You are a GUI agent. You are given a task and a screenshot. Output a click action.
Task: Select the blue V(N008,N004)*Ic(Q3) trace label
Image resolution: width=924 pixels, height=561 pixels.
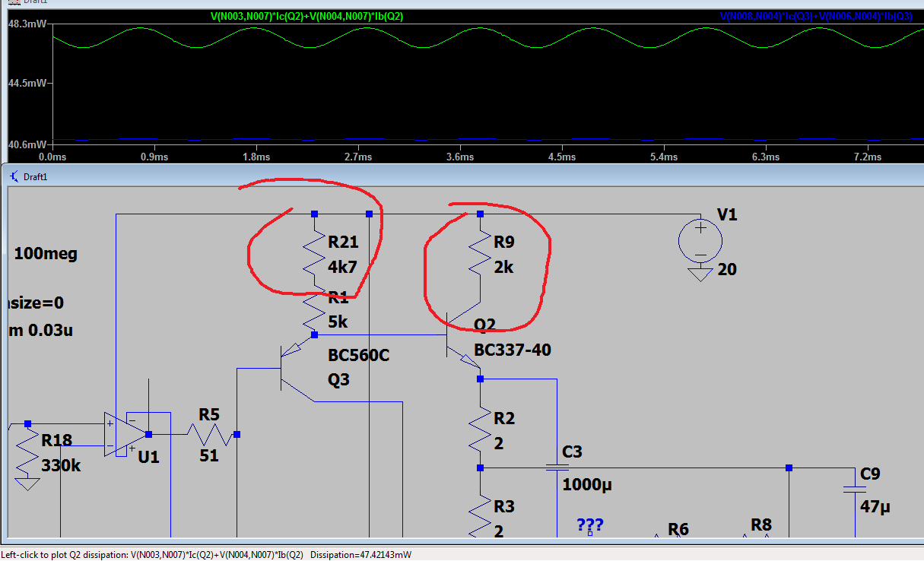[816, 16]
